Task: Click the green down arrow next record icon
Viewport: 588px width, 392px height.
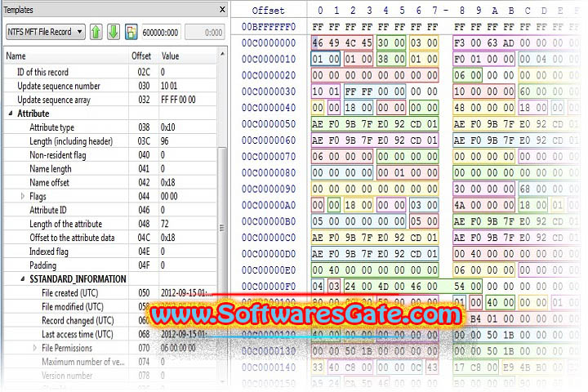Action: point(114,32)
